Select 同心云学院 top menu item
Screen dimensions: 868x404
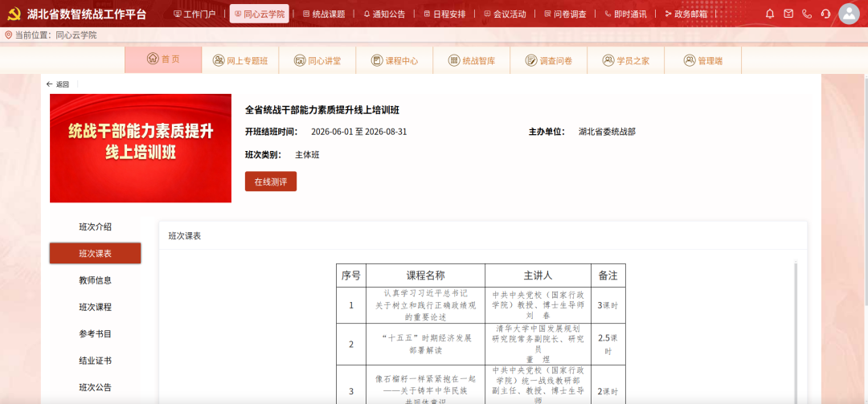(x=260, y=14)
